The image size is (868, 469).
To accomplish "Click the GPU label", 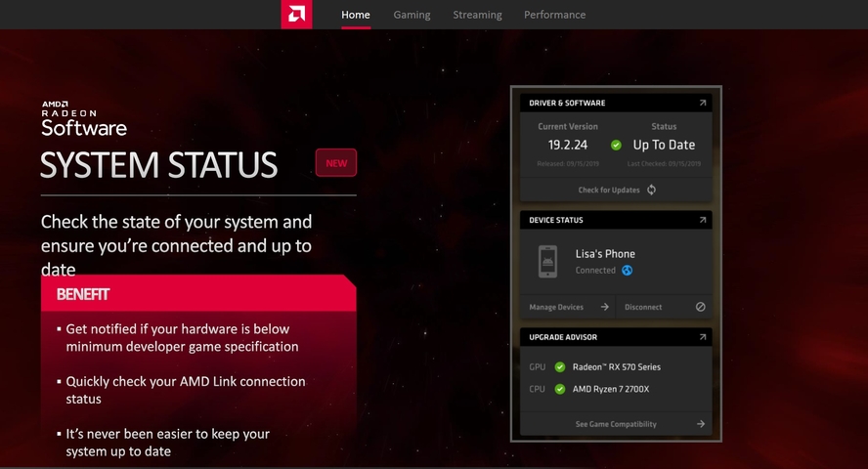I will coord(537,367).
